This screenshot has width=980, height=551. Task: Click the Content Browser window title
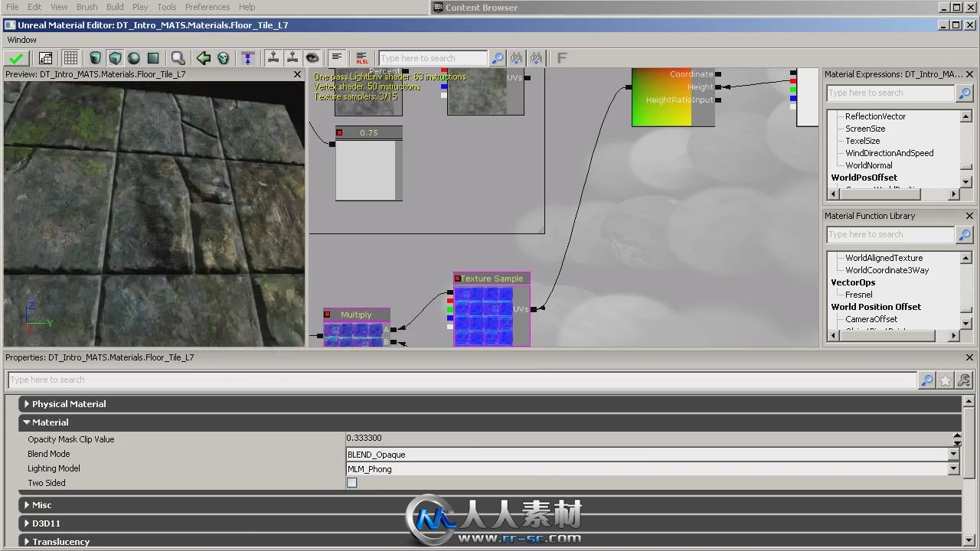(482, 8)
